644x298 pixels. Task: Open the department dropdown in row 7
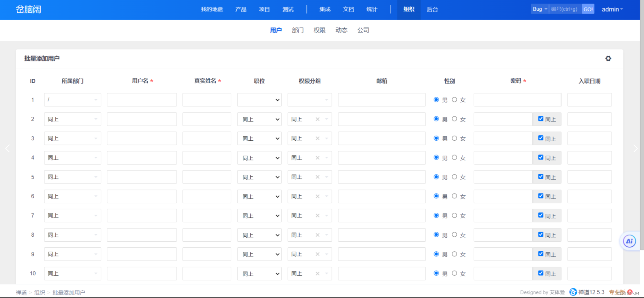point(73,216)
